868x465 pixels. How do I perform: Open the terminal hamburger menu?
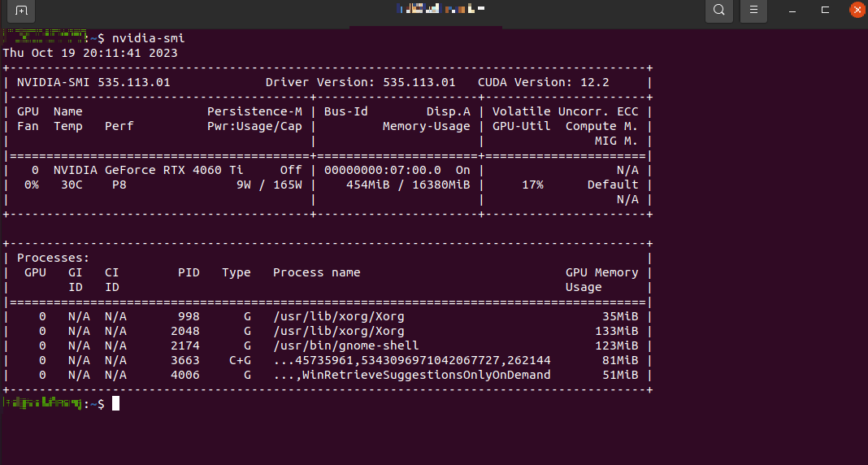click(753, 10)
